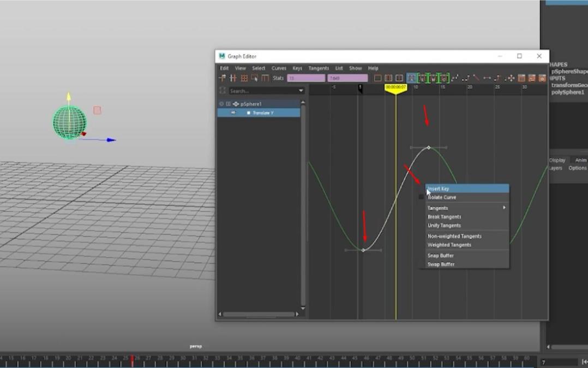588x368 pixels.
Task: Apply Spline tangents from toolbar
Action: click(454, 78)
